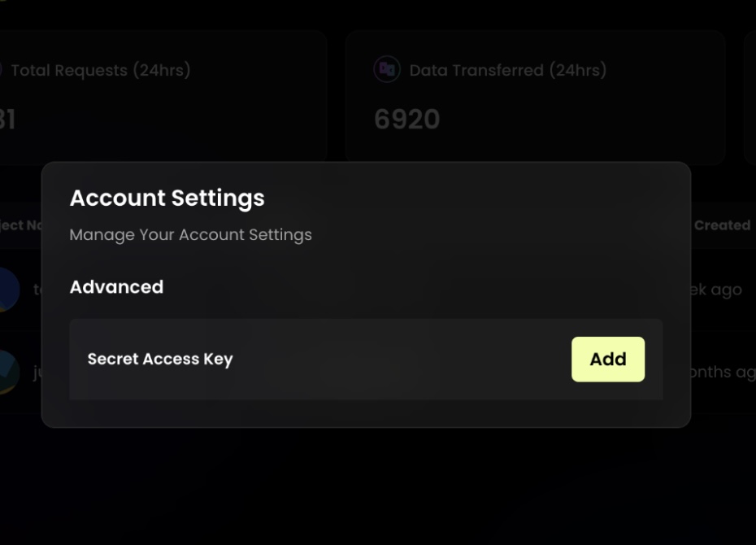
Task: Click the Add button for Secret Access Key
Action: [608, 360]
